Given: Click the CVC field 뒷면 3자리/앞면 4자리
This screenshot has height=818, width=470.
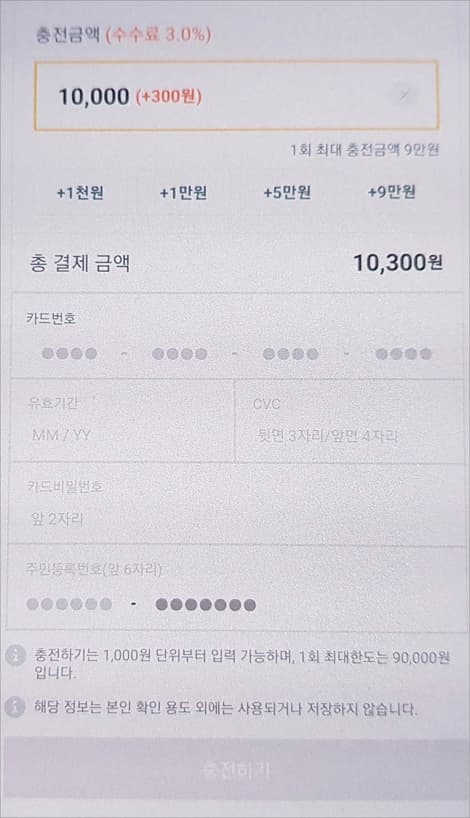Looking at the screenshot, I should (x=350, y=421).
